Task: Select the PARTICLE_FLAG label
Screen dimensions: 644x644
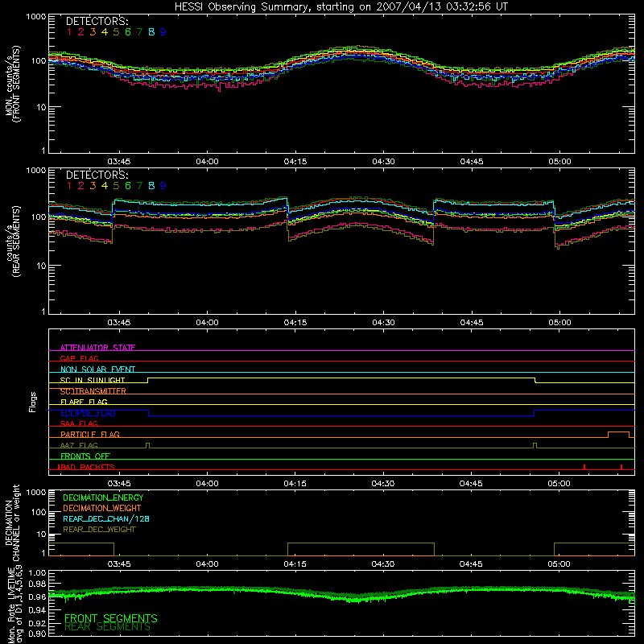Action: tap(90, 435)
